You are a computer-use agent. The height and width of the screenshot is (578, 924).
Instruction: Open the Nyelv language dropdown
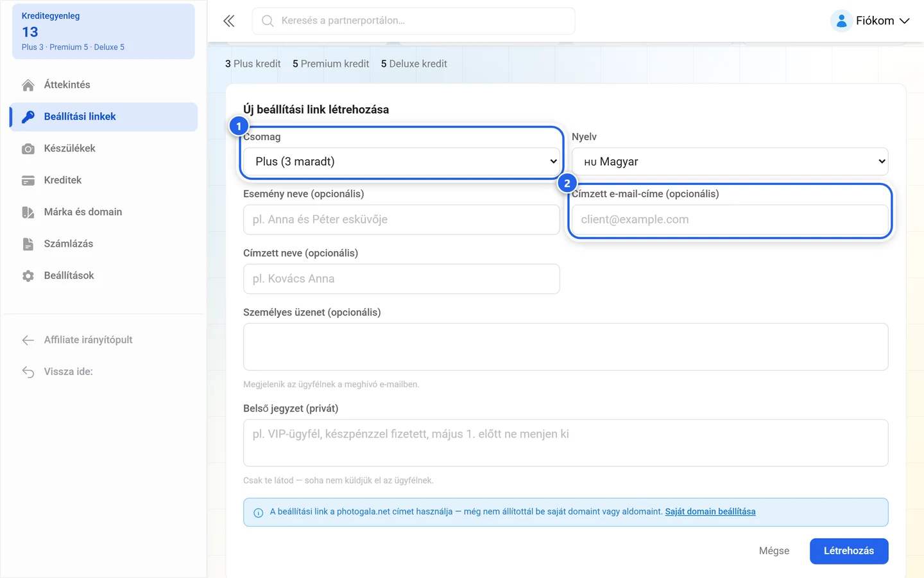pos(730,162)
